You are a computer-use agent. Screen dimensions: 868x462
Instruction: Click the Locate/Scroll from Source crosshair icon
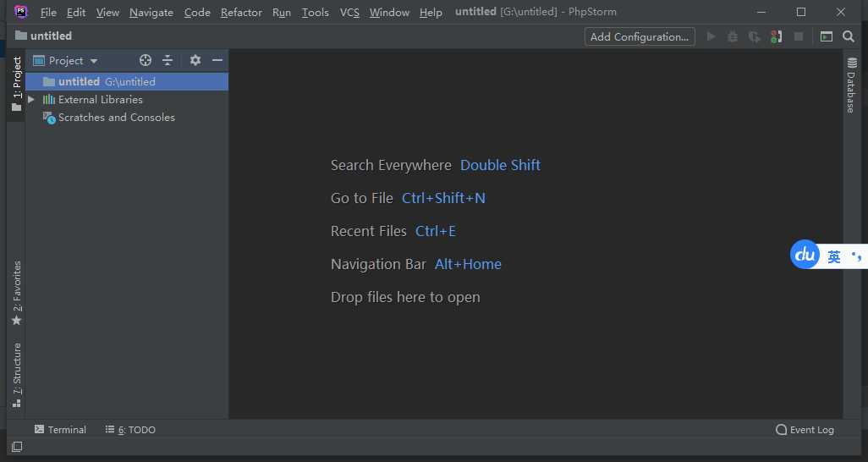coord(145,60)
